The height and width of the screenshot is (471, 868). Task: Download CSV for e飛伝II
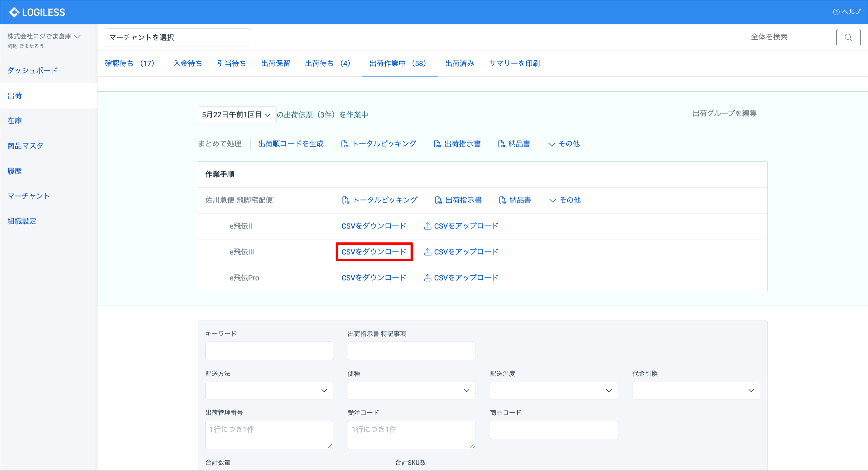(x=374, y=226)
